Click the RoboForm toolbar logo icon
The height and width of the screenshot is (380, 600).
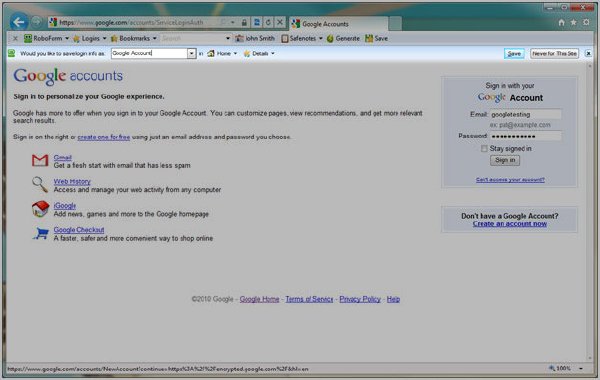point(28,38)
